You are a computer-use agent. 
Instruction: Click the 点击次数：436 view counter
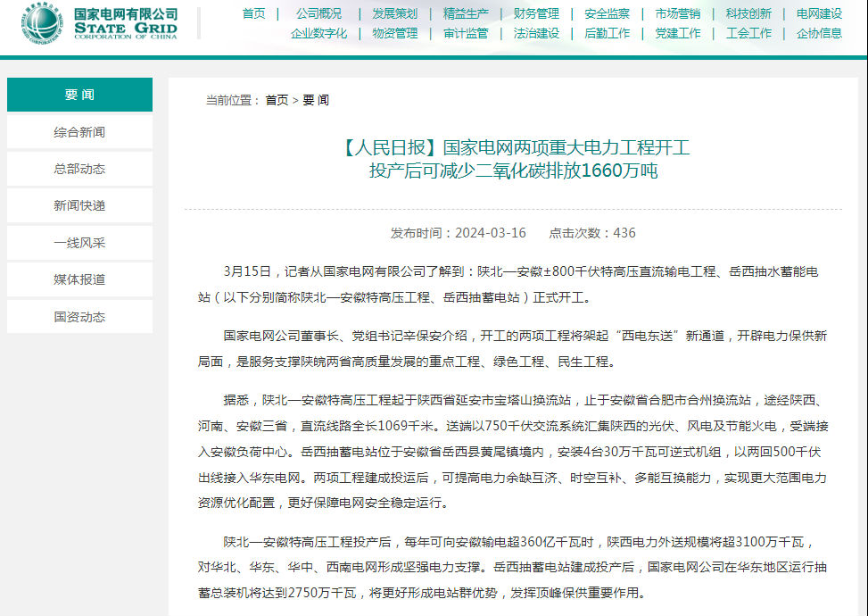pyautogui.click(x=592, y=233)
